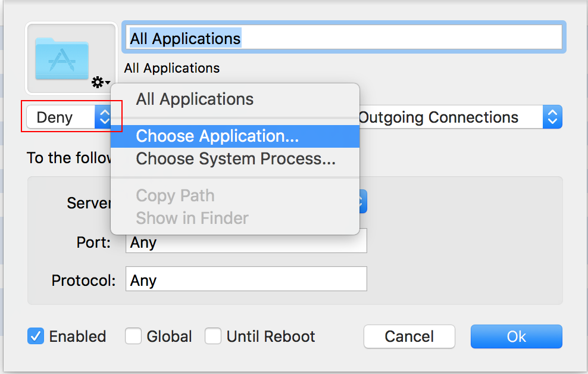Image resolution: width=588 pixels, height=374 pixels.
Task: Confirm the rule with Ok button
Action: tap(516, 336)
